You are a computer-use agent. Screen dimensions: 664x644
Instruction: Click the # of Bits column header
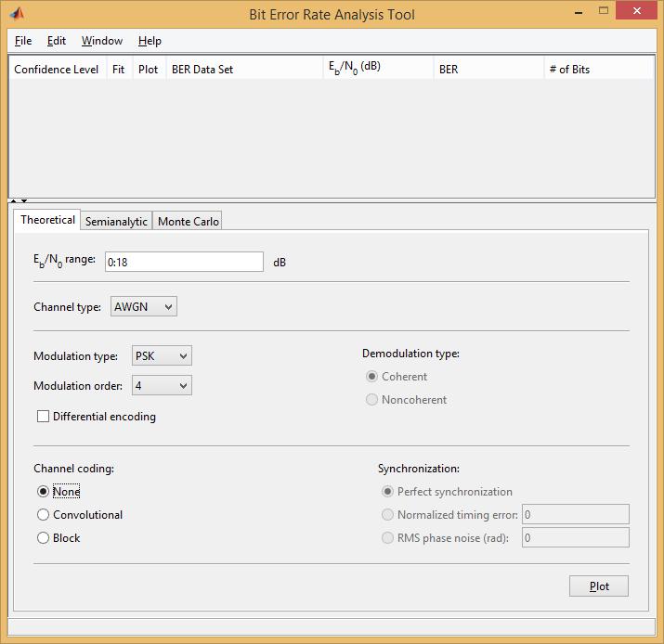(x=599, y=69)
